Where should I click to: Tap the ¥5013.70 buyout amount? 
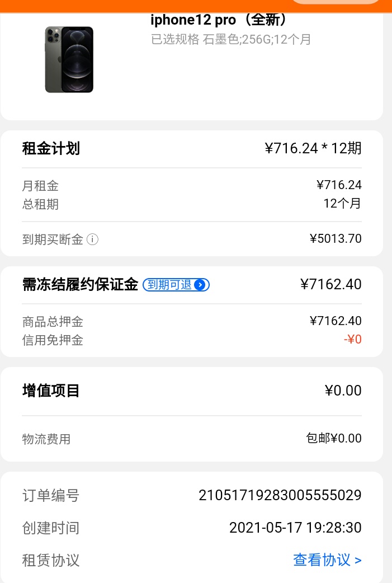[x=336, y=239]
